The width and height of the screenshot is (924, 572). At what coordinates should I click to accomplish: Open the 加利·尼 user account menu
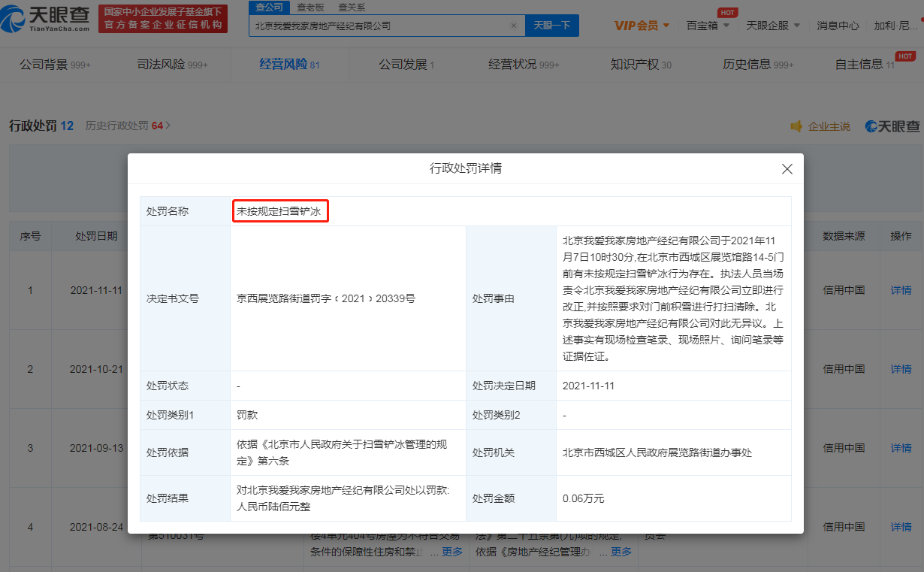point(895,25)
